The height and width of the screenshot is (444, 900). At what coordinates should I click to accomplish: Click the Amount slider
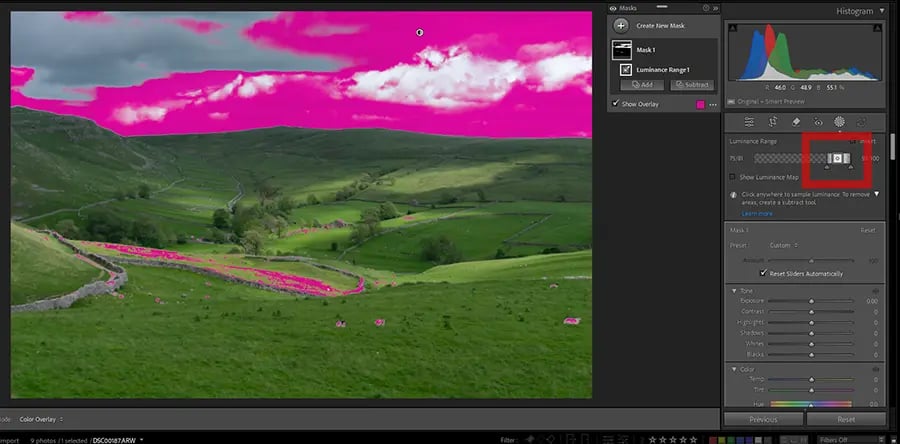[811, 260]
